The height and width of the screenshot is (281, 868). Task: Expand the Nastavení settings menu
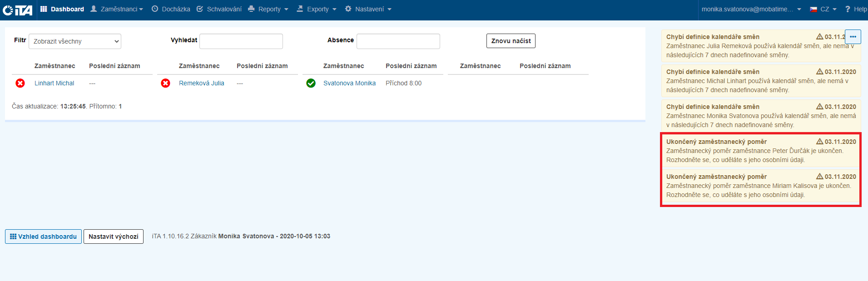click(x=368, y=9)
